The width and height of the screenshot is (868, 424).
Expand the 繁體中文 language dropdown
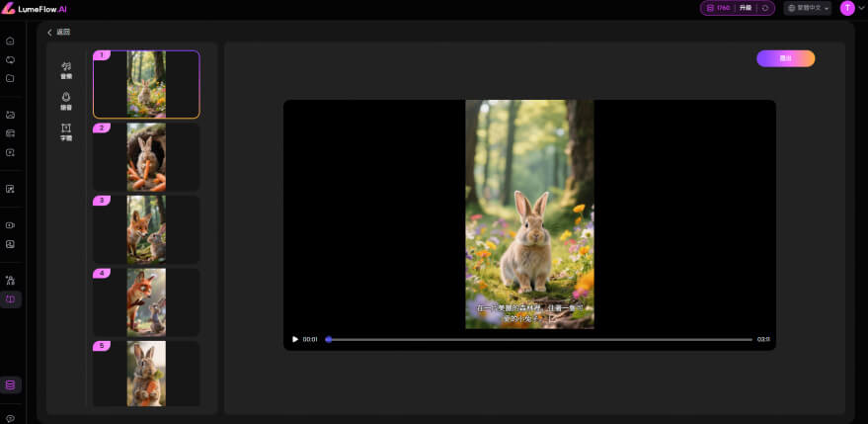807,8
